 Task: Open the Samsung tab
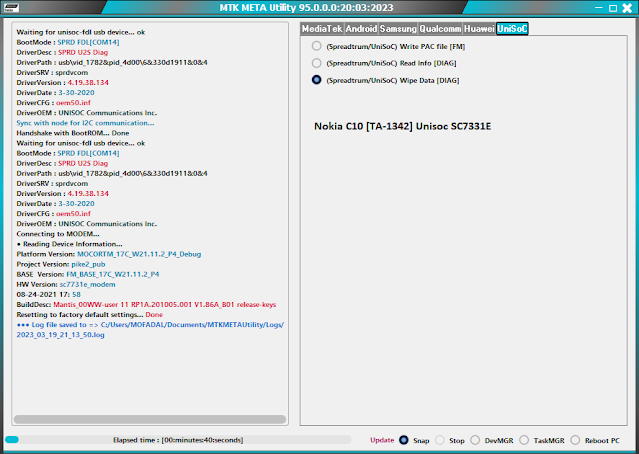pyautogui.click(x=398, y=29)
